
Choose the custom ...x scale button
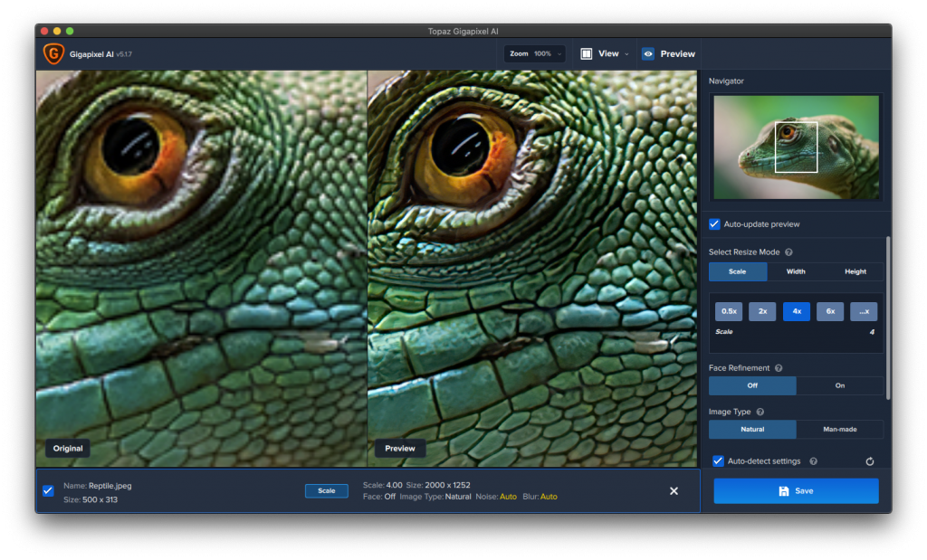[864, 311]
